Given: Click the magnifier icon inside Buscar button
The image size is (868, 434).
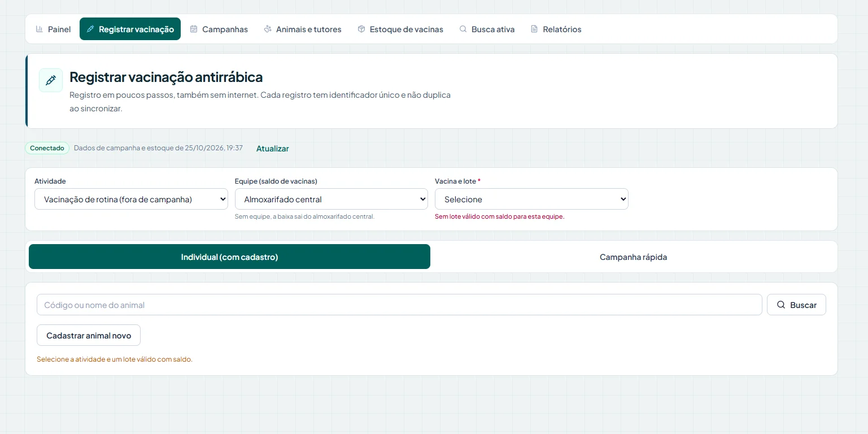Looking at the screenshot, I should [x=781, y=305].
